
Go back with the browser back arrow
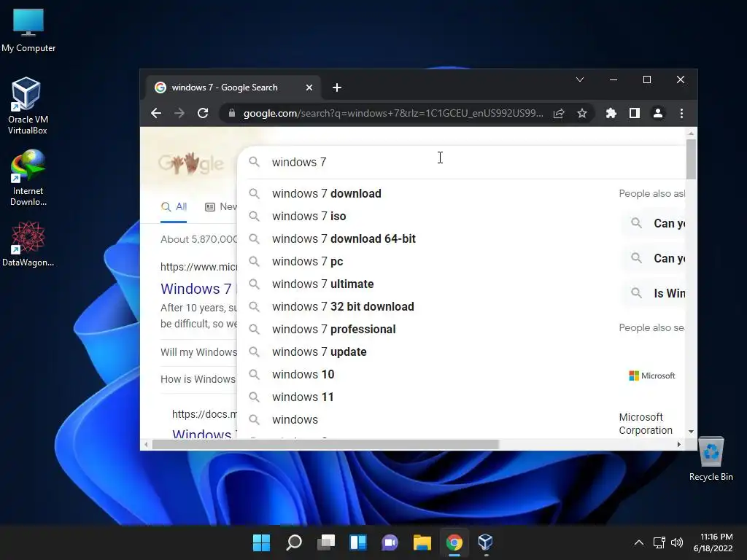coord(156,113)
